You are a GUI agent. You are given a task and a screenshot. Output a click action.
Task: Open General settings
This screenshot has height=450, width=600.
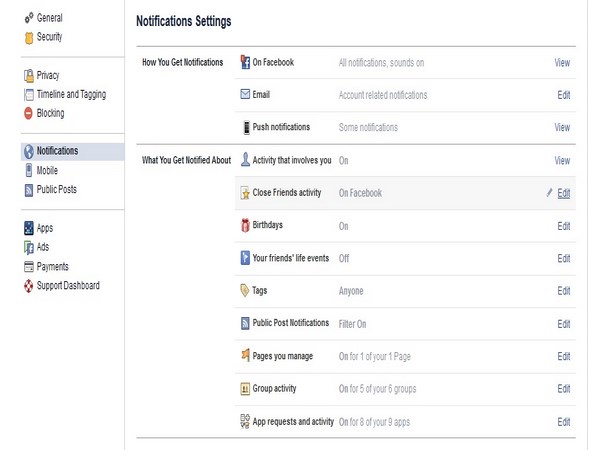point(49,18)
